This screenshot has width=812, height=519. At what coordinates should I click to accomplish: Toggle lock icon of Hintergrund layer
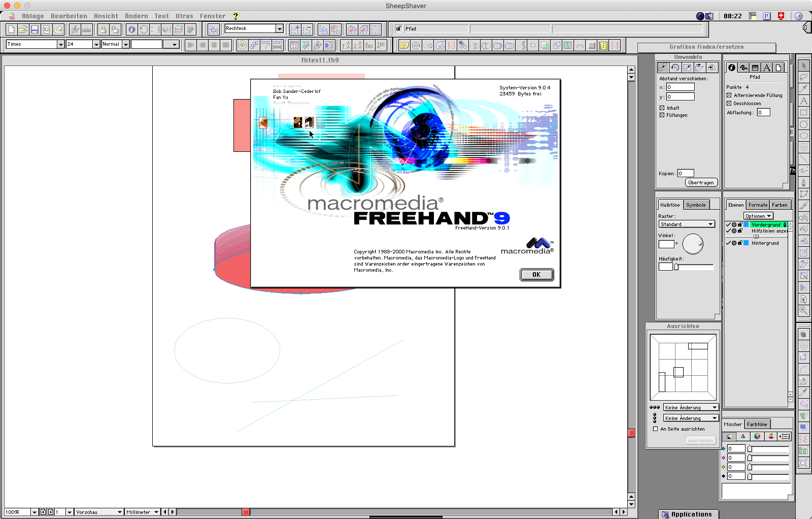740,243
